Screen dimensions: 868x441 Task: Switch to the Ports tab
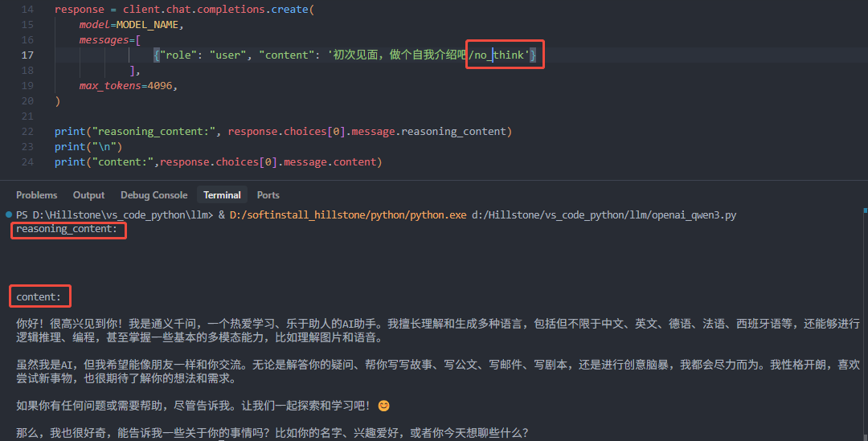coord(268,194)
